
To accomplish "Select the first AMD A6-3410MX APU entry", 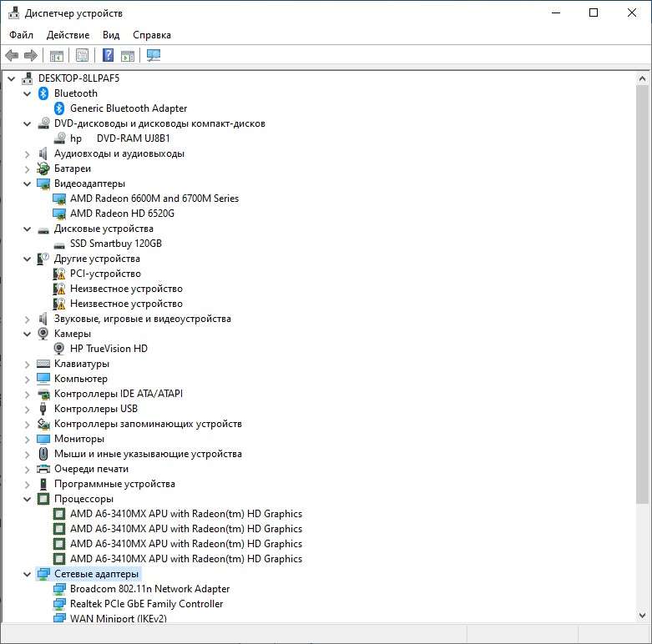I will coord(186,514).
